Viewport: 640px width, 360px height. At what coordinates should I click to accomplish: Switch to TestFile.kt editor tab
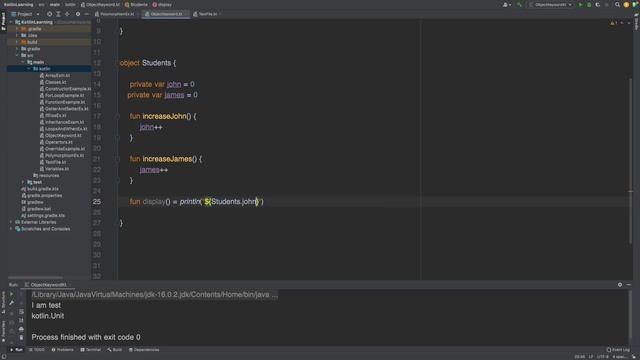click(207, 14)
